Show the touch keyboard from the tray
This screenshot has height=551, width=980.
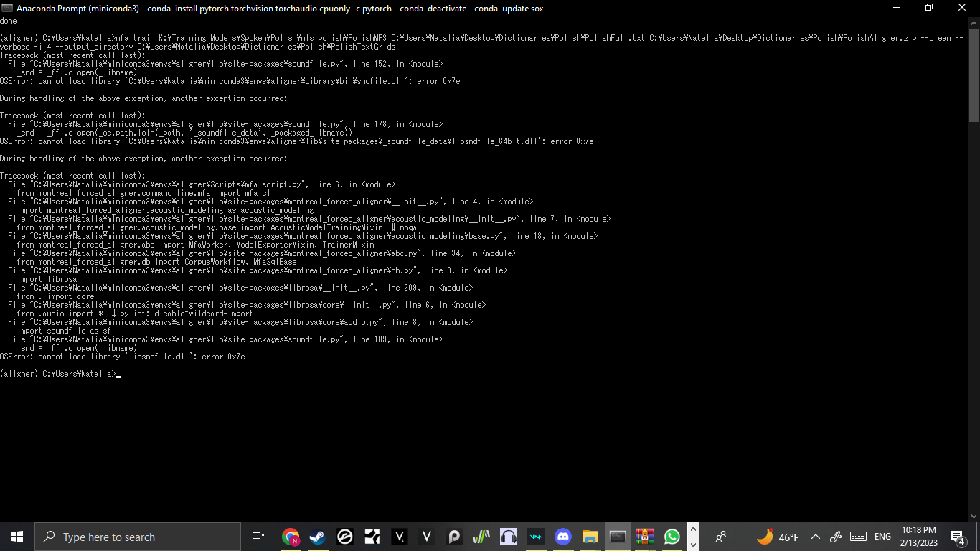[x=857, y=536]
